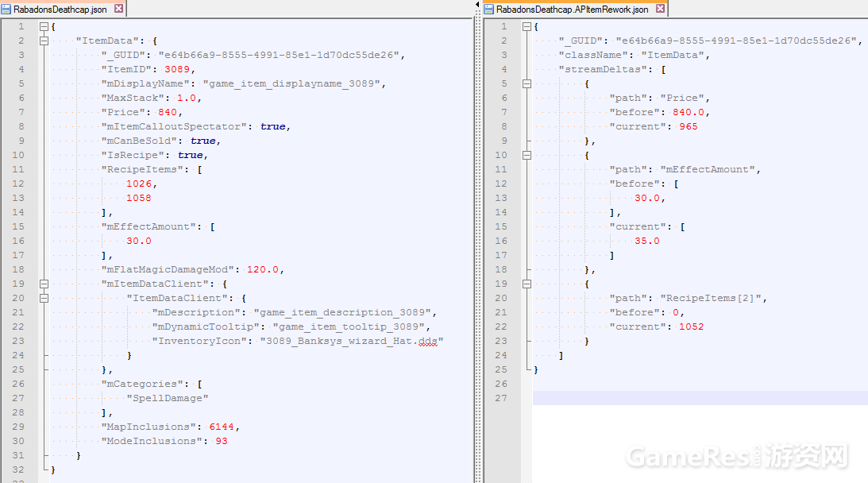
Task: Collapse mItemDataClient fold at line 19
Action: tap(44, 284)
